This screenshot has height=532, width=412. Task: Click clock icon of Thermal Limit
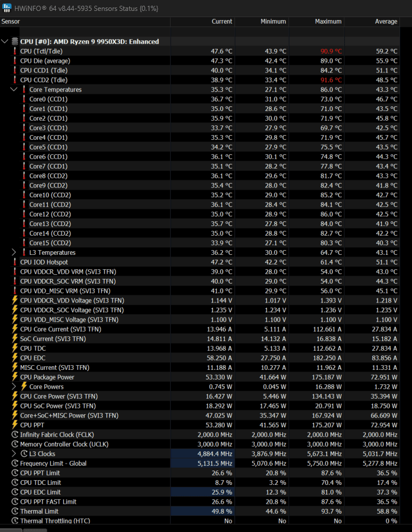15,511
